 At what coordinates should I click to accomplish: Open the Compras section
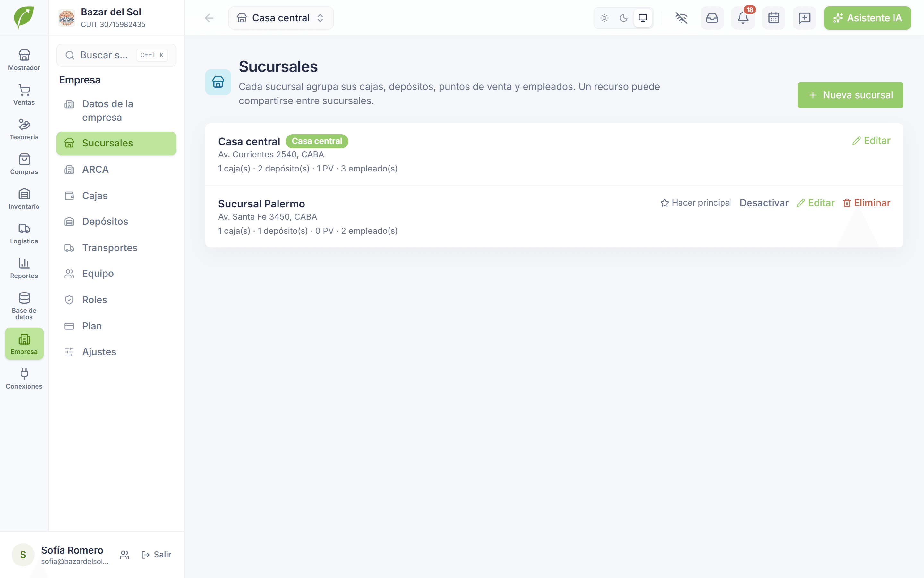tap(24, 165)
